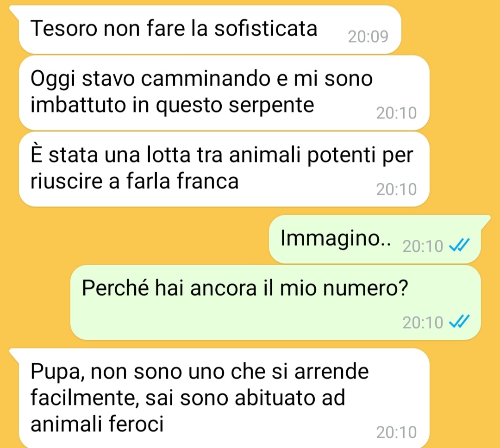The width and height of the screenshot is (500, 448).
Task: Click the word 'sofisticata' in first bubble
Action: click(x=266, y=28)
